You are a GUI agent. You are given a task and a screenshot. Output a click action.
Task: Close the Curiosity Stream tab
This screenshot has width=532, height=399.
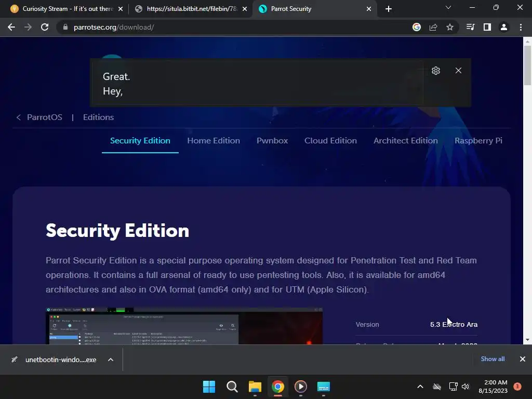(x=121, y=9)
